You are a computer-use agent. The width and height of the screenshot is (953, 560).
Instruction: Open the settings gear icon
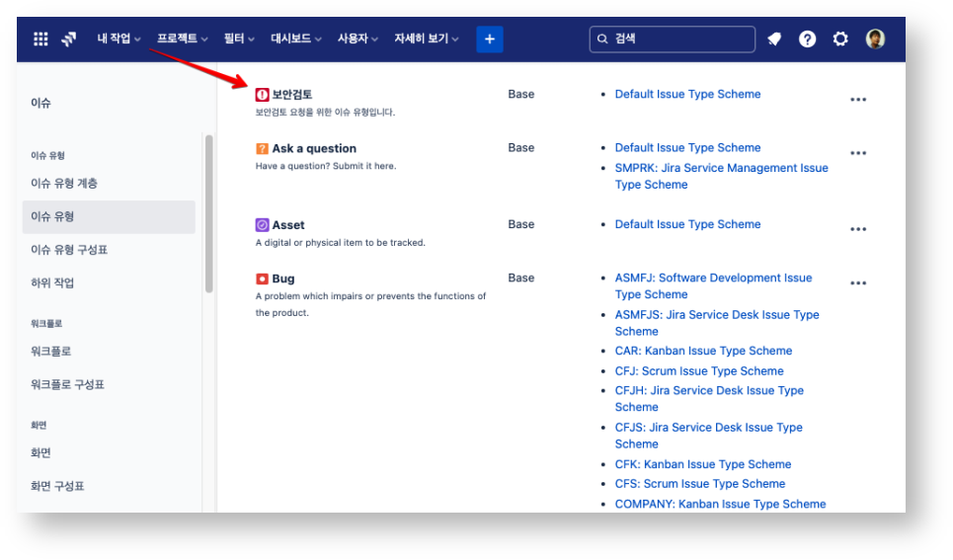[x=840, y=40]
